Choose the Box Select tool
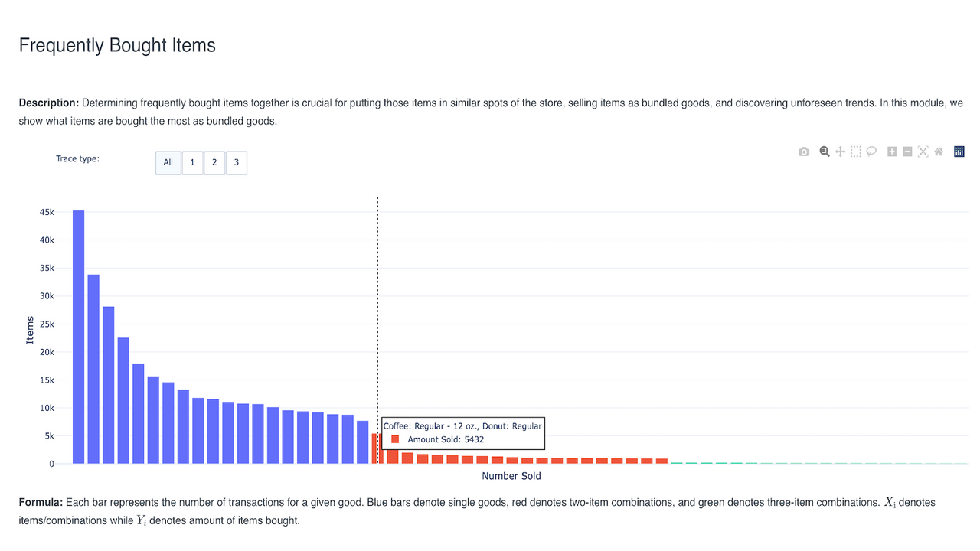This screenshot has height=551, width=980. coord(856,152)
